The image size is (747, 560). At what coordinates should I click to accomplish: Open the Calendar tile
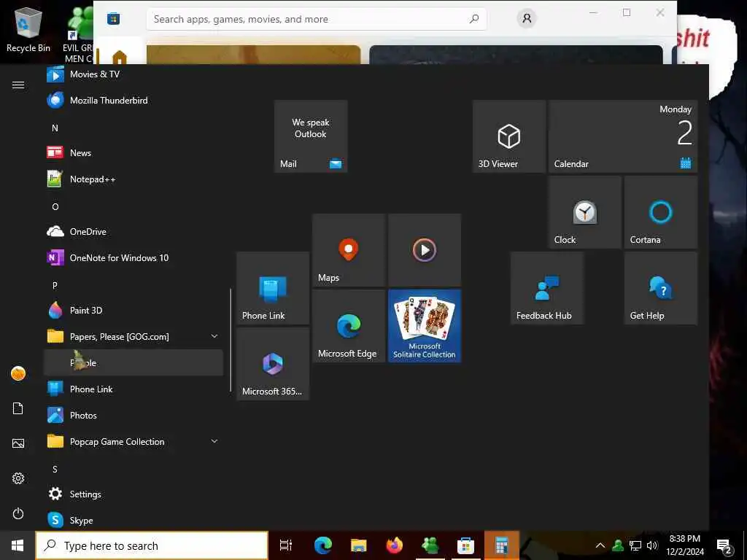pyautogui.click(x=623, y=136)
